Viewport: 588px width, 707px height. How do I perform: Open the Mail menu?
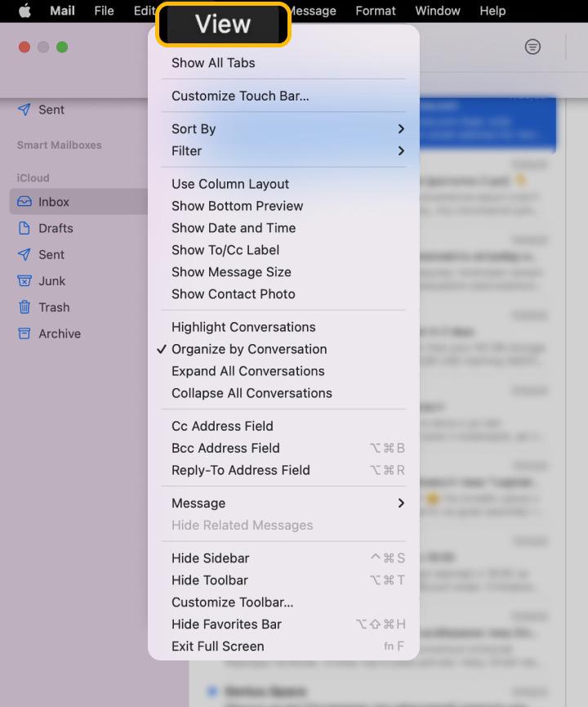coord(62,11)
